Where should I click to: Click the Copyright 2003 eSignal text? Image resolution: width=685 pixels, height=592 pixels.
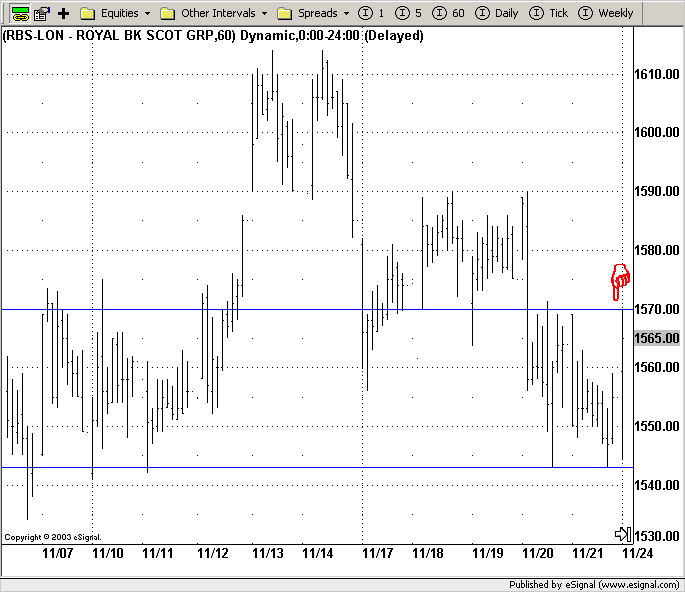[52, 537]
